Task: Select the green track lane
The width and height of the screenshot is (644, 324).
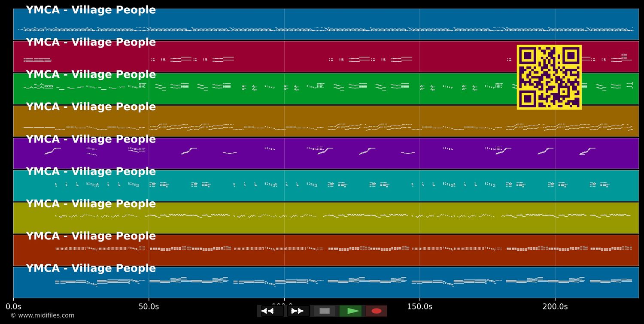Action: pos(326,89)
